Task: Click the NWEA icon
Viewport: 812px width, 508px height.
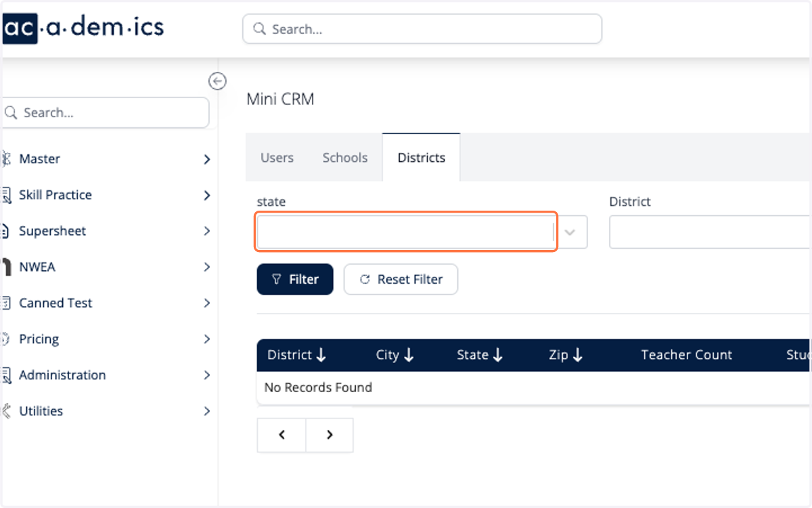Action: coord(6,268)
